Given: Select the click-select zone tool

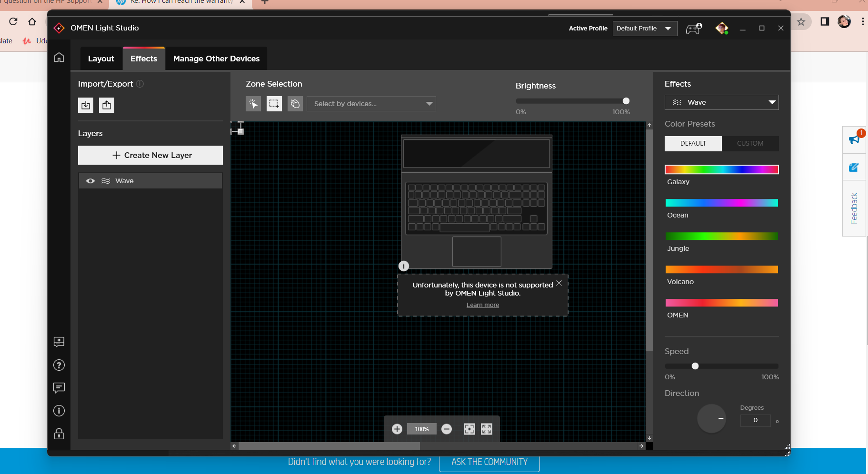Looking at the screenshot, I should pyautogui.click(x=253, y=104).
